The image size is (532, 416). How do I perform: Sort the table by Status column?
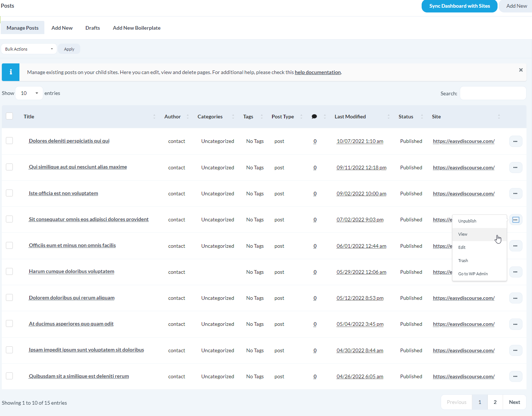point(406,117)
